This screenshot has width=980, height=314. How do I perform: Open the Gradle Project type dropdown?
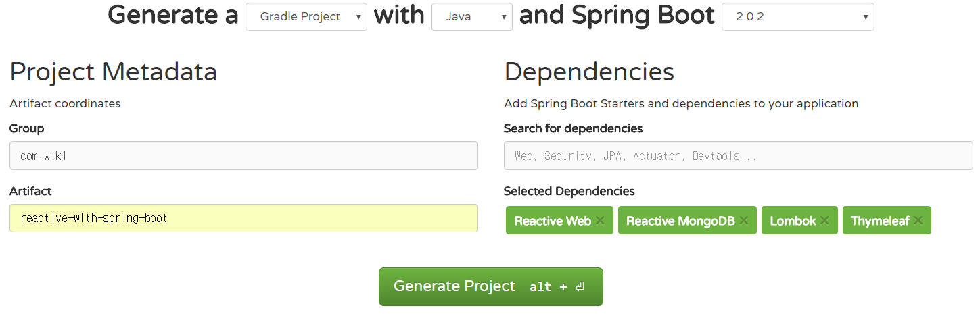pyautogui.click(x=306, y=17)
